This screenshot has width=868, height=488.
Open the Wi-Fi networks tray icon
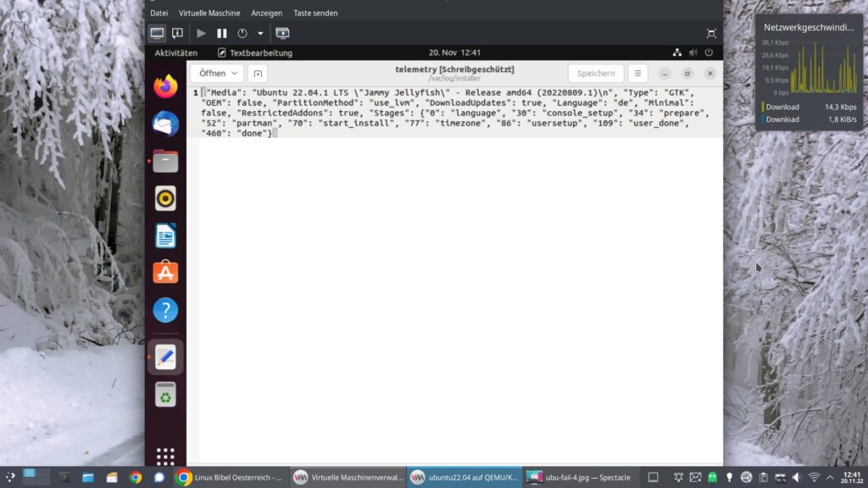814,477
